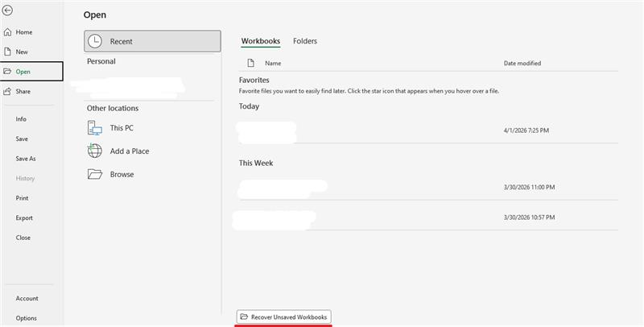The image size is (644, 327).
Task: Click the file icon in Name column header
Action: pos(250,63)
